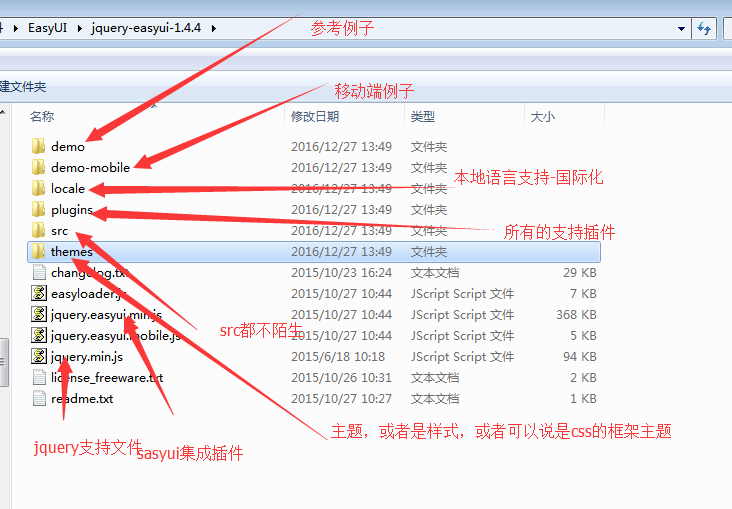This screenshot has height=509, width=732.
Task: Expand the arrow before jquery-easyui-1.4.4 breadcrumb
Action: point(79,28)
